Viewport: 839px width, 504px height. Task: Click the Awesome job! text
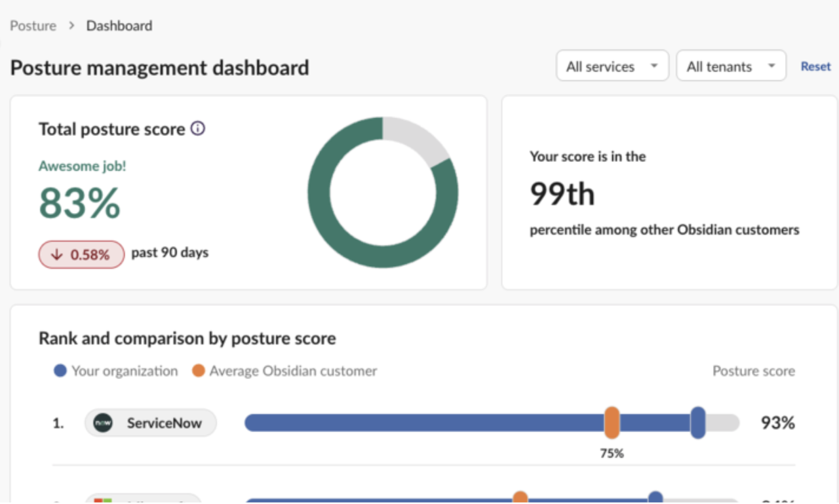pyautogui.click(x=83, y=166)
